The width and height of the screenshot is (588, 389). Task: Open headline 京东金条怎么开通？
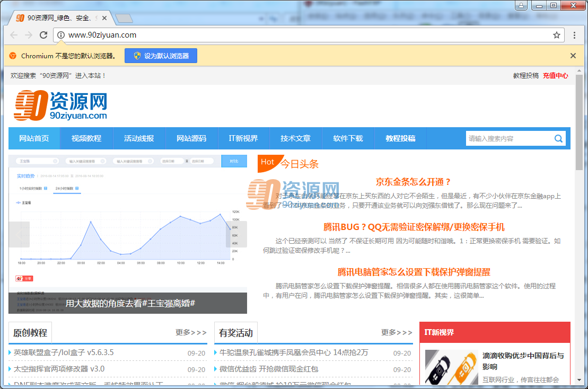[x=413, y=182]
